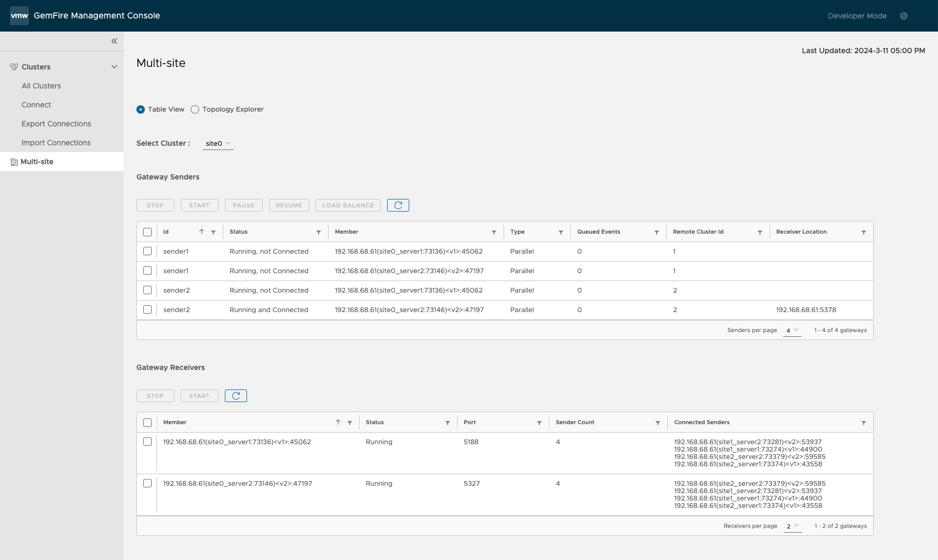Filter receivers by Port column
Screen dimensions: 938x560
539,423
